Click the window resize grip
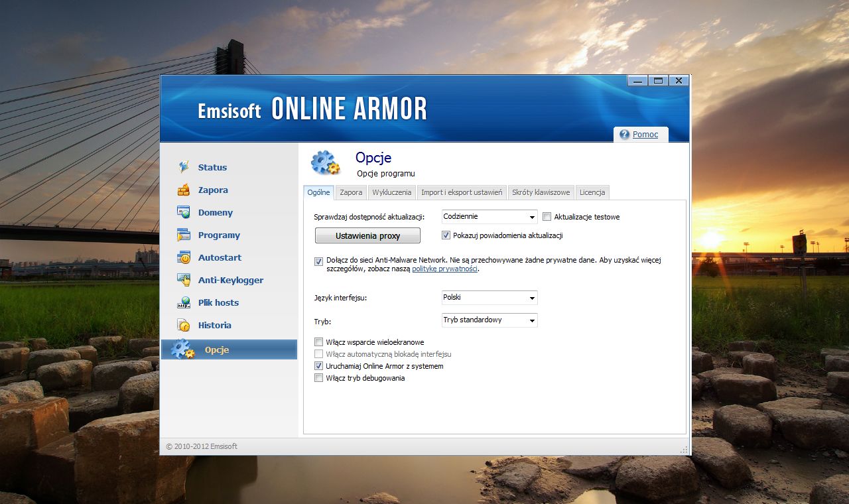This screenshot has height=504, width=849. (684, 450)
